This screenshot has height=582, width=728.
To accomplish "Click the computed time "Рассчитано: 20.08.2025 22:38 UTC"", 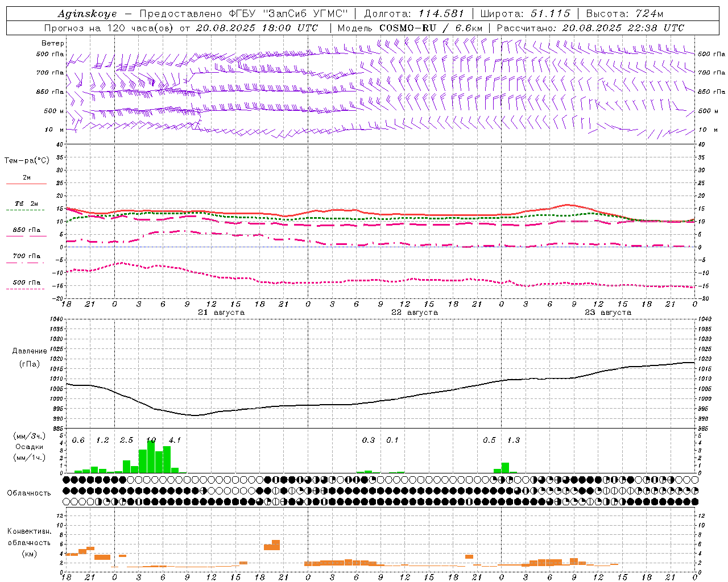I will [x=590, y=28].
